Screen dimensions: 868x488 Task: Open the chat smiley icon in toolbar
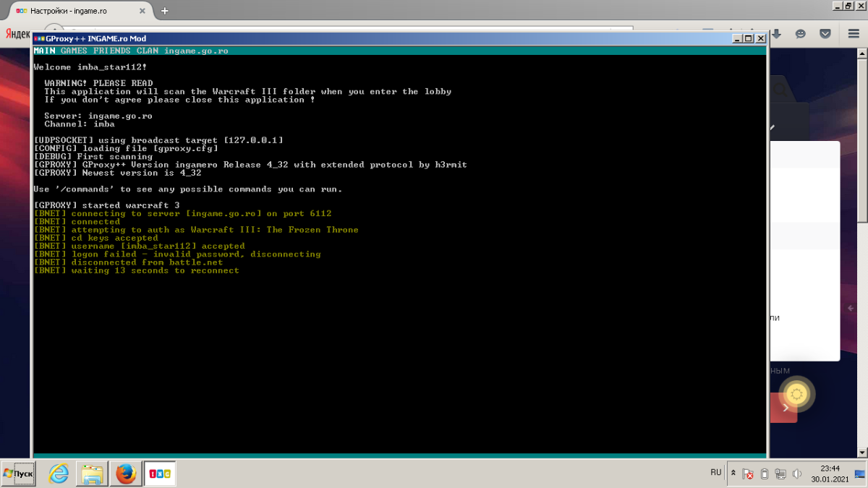point(801,34)
